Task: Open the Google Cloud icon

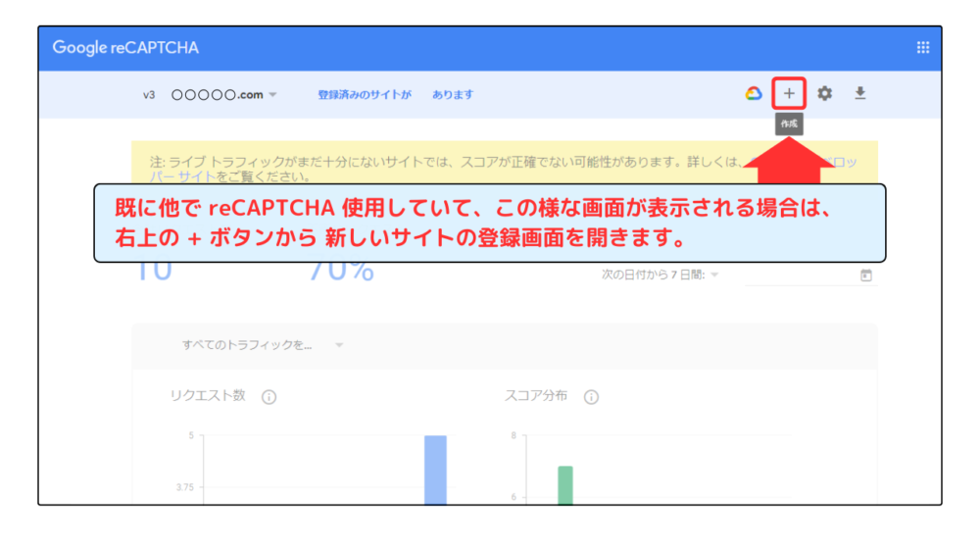Action: pos(754,94)
